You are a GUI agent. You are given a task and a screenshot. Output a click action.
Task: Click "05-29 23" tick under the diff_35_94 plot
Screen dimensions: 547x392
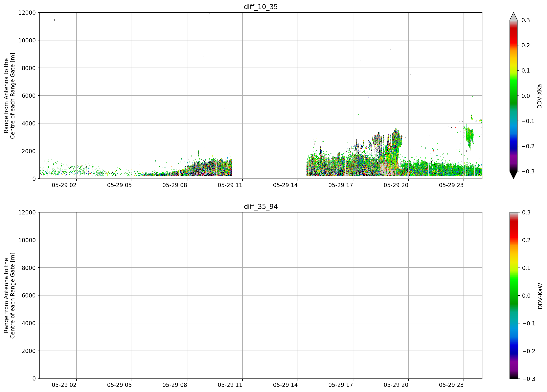[451, 385]
